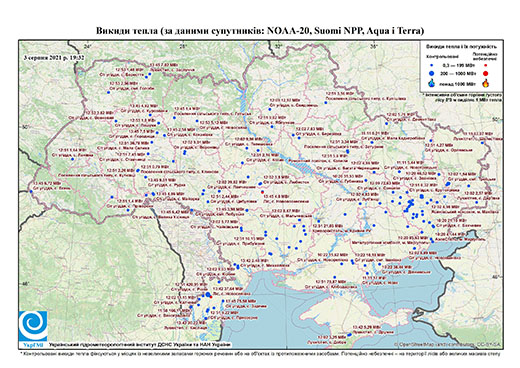
Task: Click the red hotspot marker in central Ukraine
Action: tap(262, 192)
